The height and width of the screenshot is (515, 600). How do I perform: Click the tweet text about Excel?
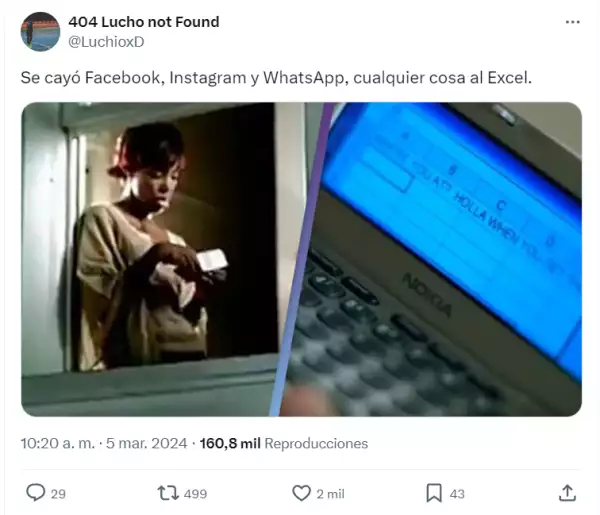(x=276, y=78)
